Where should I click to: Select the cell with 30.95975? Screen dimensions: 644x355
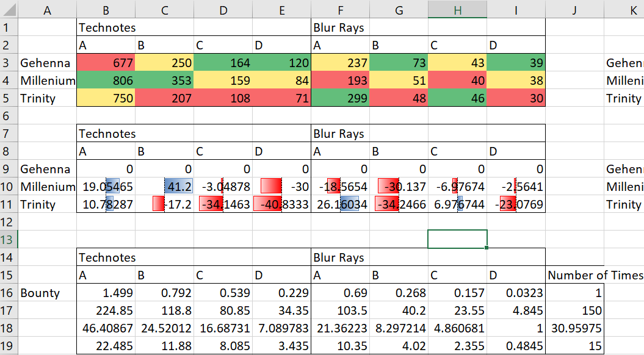click(574, 328)
